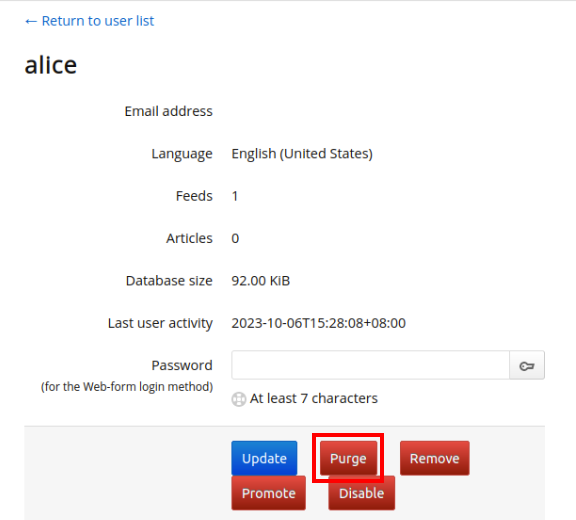
Task: Click the "Feeds" label
Action: [194, 196]
